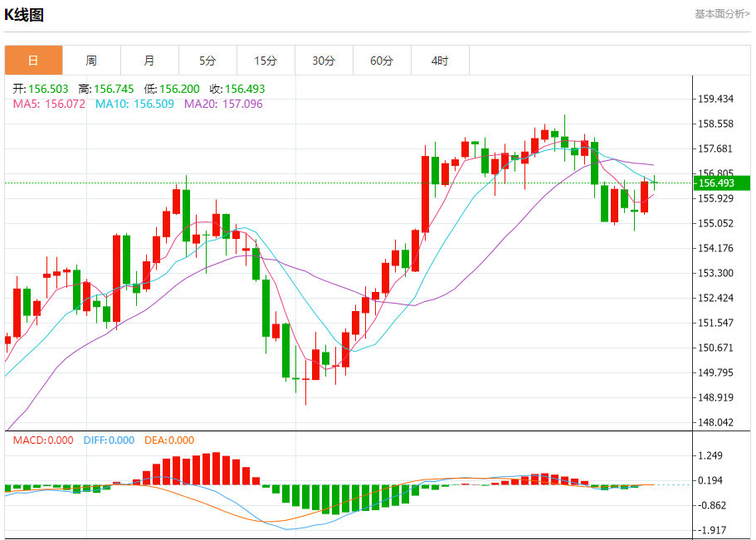Screen dimensions: 756x540
Task: Open the 5分 interval chart
Action: click(x=207, y=61)
